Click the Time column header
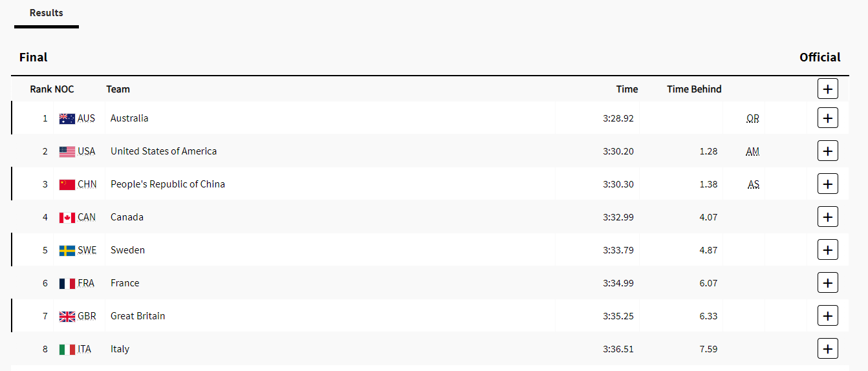 [x=627, y=89]
